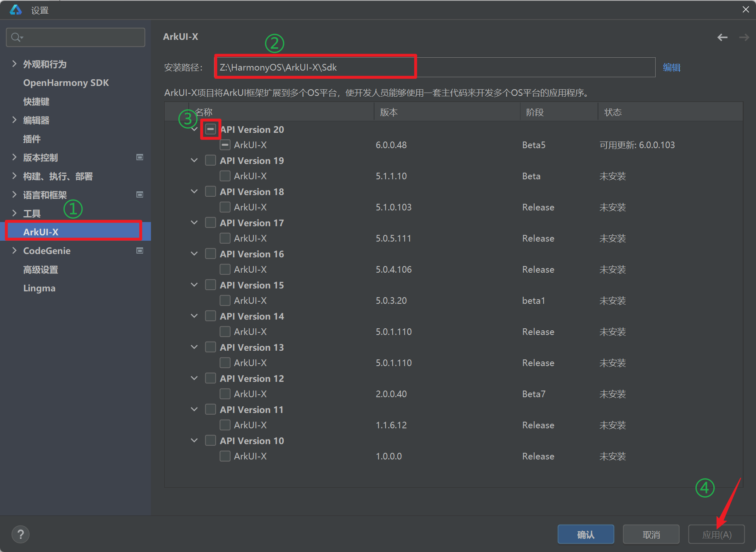
Task: Collapse the API Version 15 group
Action: (194, 285)
